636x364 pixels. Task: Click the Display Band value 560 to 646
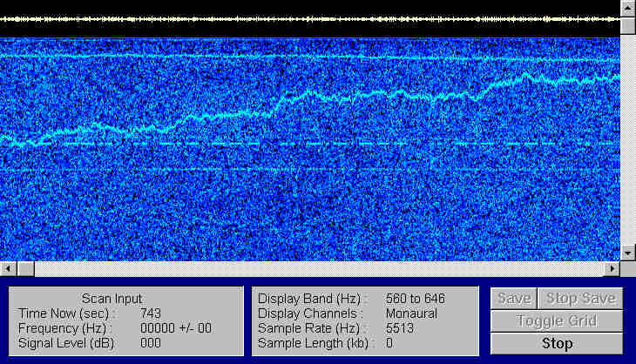point(416,299)
